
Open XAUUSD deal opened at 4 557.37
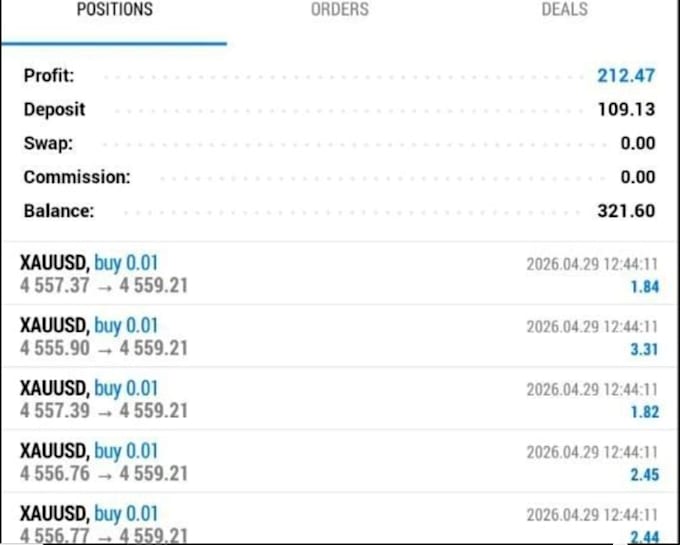point(340,274)
